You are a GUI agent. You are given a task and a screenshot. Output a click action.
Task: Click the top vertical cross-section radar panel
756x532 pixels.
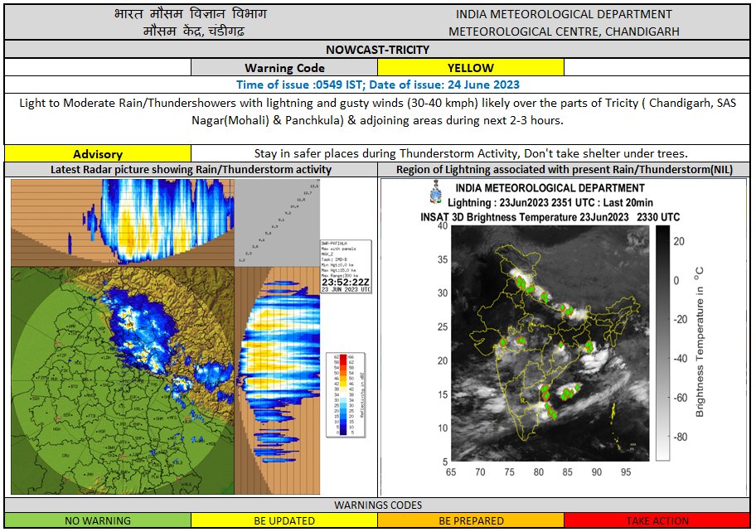123,222
